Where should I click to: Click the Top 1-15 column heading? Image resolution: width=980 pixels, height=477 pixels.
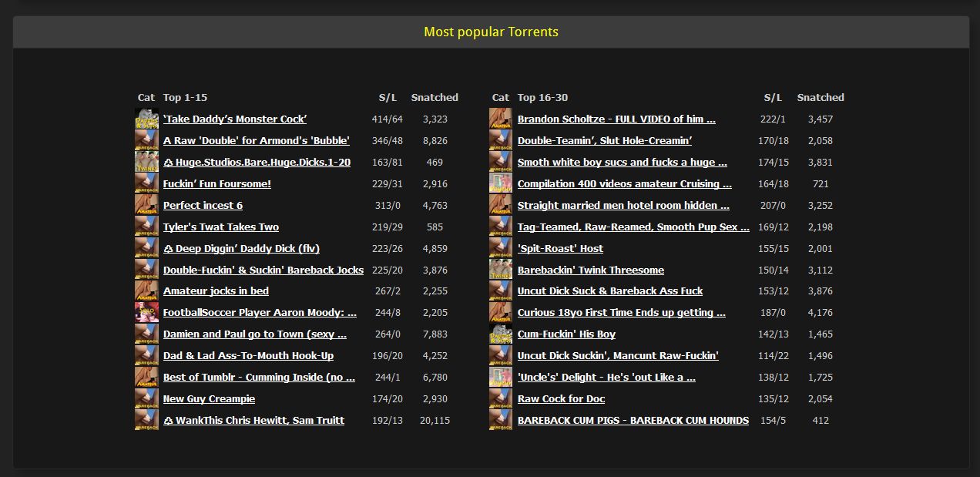point(185,98)
